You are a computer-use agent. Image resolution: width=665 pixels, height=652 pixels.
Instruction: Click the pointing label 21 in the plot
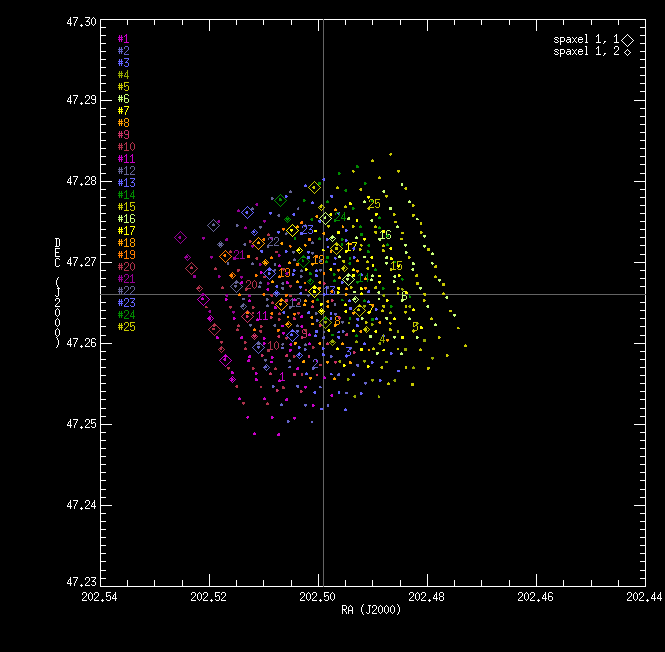pyautogui.click(x=239, y=255)
